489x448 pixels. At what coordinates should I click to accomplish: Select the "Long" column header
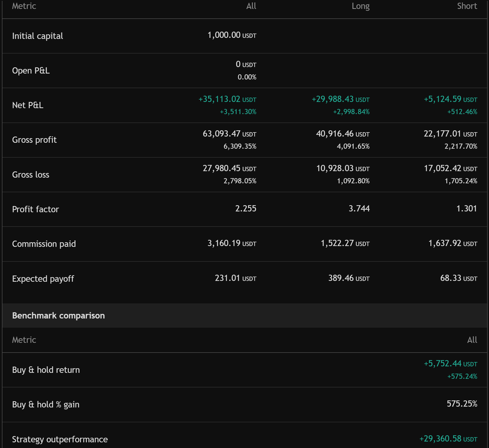tap(361, 6)
